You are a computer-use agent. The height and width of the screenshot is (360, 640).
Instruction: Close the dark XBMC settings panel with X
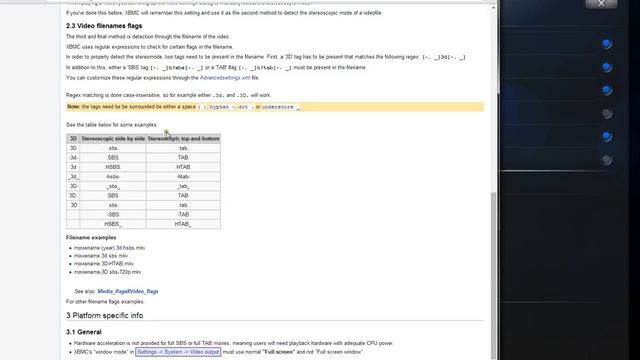[x=601, y=4]
